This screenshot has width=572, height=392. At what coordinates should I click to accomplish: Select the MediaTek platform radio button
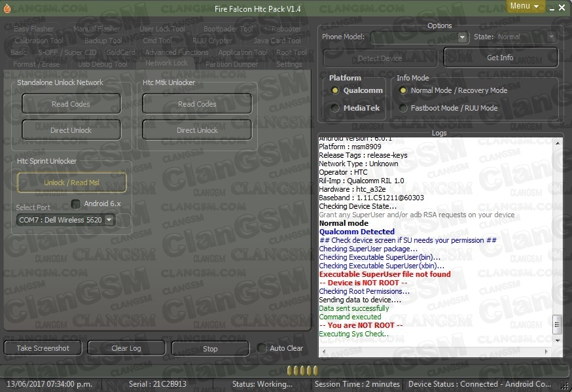tap(335, 108)
